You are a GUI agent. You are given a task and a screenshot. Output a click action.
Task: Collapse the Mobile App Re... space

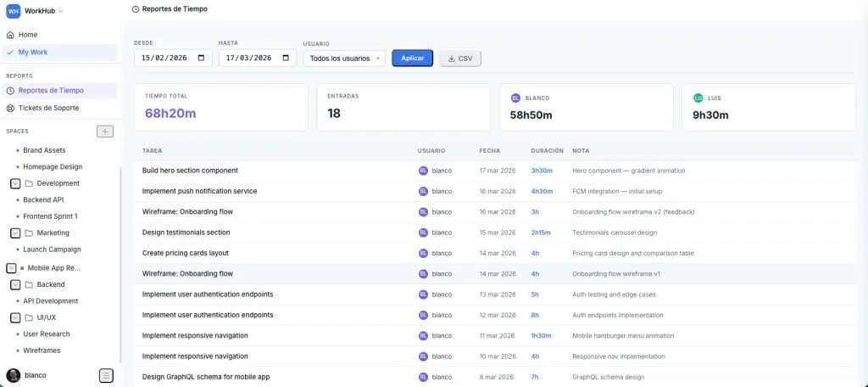click(x=11, y=268)
